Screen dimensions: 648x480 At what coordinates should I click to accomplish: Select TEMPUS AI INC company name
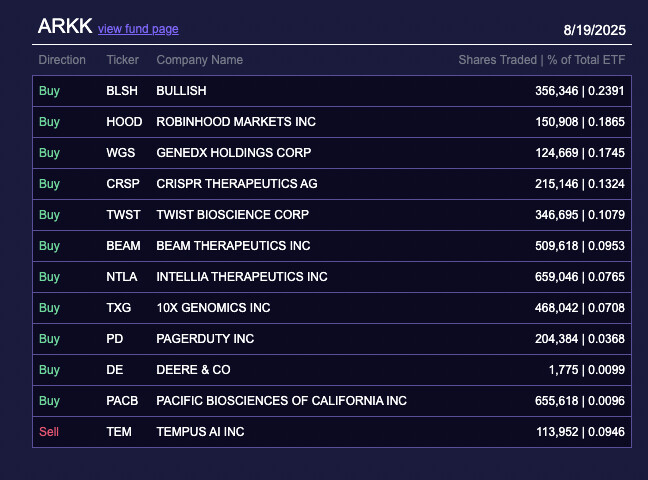point(200,432)
